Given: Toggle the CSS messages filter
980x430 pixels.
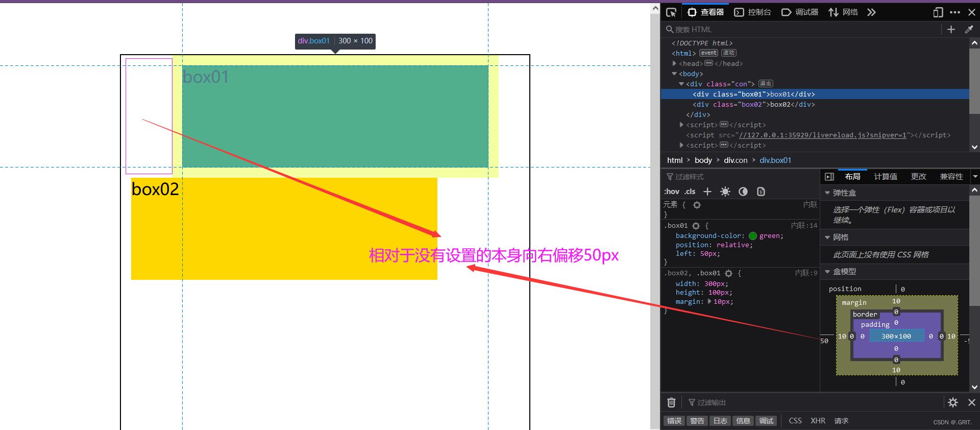Looking at the screenshot, I should point(795,421).
